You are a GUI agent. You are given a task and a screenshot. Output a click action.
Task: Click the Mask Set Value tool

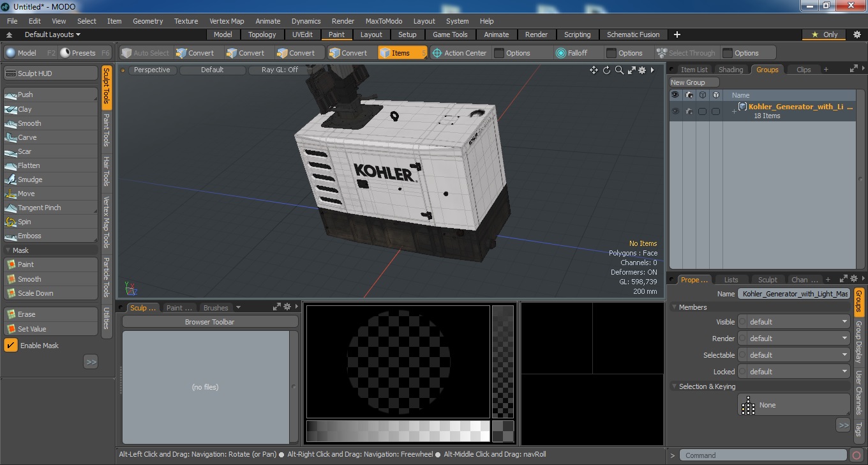50,329
